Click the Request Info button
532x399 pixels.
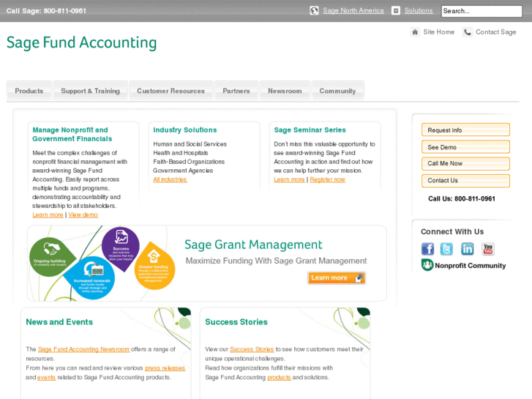coord(465,130)
